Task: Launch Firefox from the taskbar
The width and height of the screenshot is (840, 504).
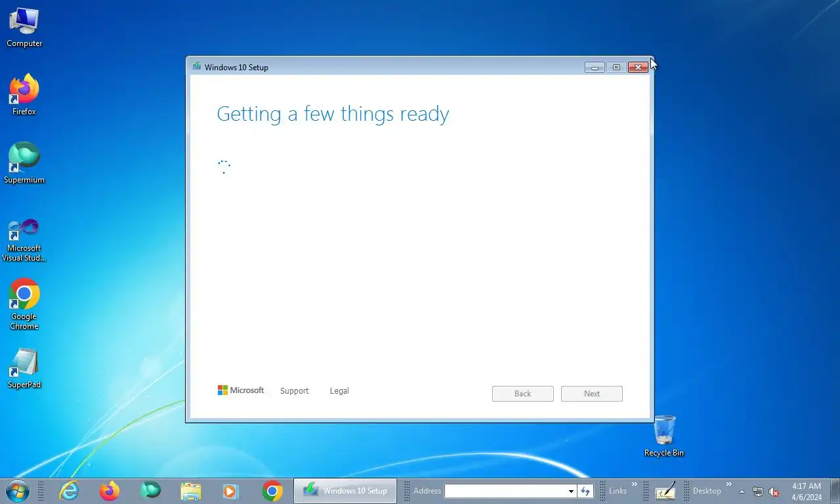Action: click(x=110, y=491)
